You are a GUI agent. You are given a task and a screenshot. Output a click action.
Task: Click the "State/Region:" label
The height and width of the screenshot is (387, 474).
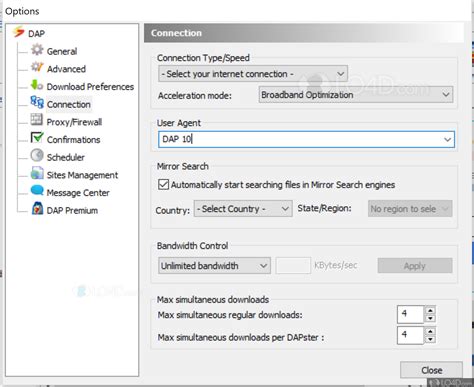click(324, 208)
